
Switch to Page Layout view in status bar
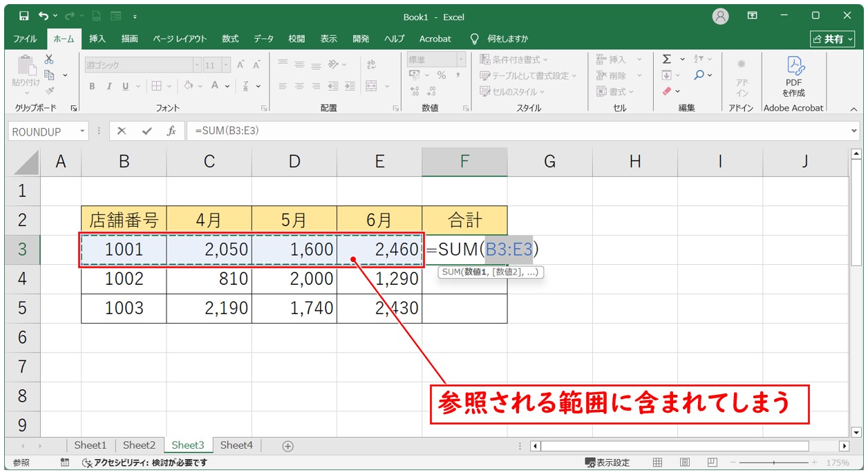tap(684, 463)
